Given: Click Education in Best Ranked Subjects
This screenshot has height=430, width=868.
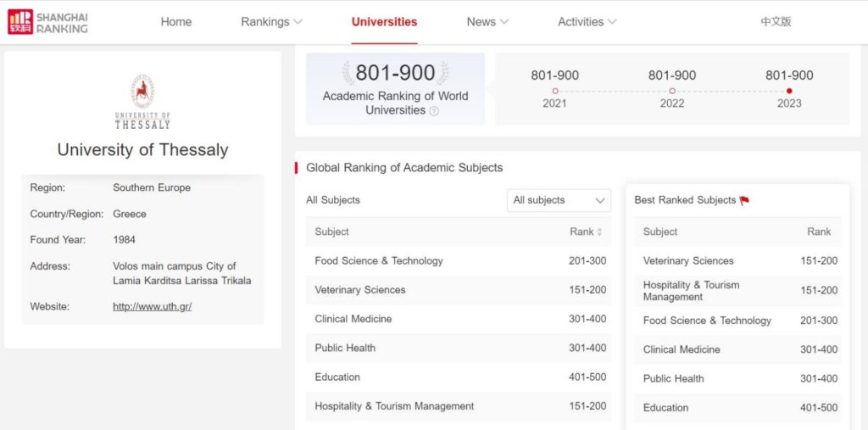Looking at the screenshot, I should 665,408.
